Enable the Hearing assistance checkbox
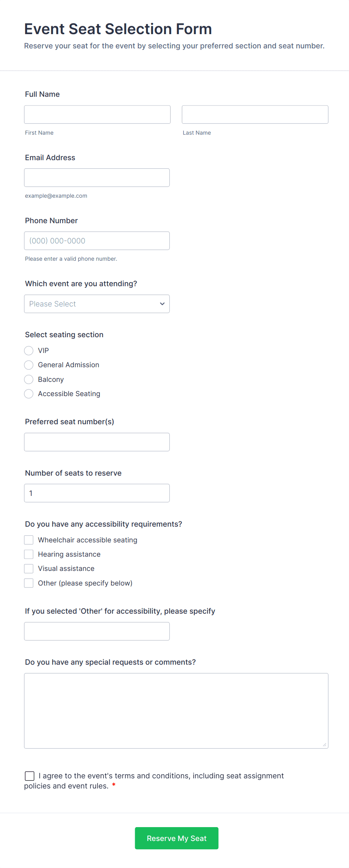Screen dimensions: 349x868 click(29, 554)
